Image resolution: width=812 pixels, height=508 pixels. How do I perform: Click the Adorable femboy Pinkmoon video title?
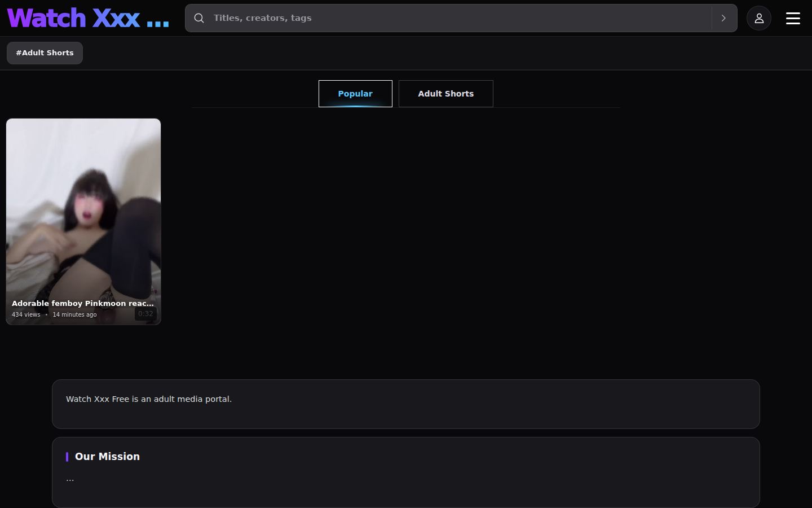click(83, 303)
